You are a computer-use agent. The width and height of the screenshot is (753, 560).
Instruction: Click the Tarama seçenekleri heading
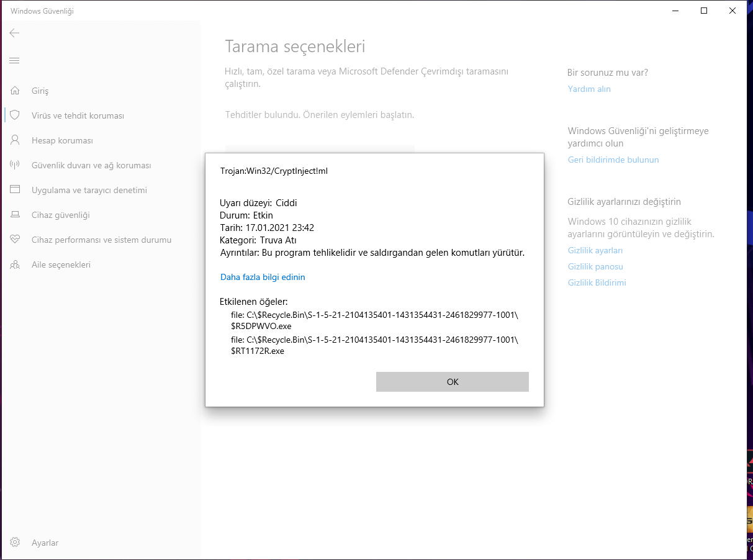click(x=295, y=46)
